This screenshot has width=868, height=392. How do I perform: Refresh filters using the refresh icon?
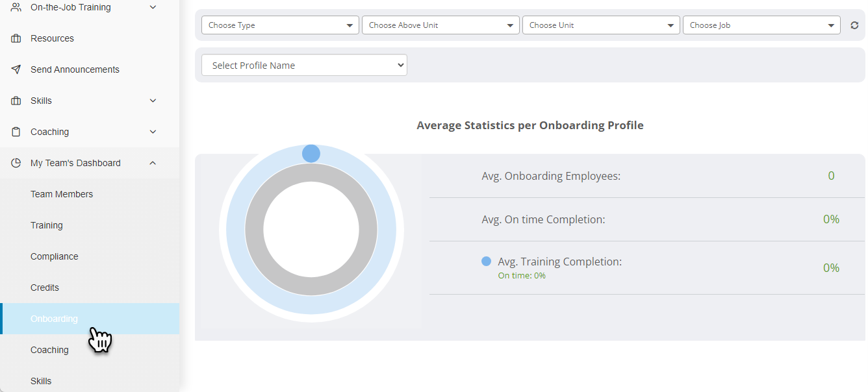[x=855, y=25]
